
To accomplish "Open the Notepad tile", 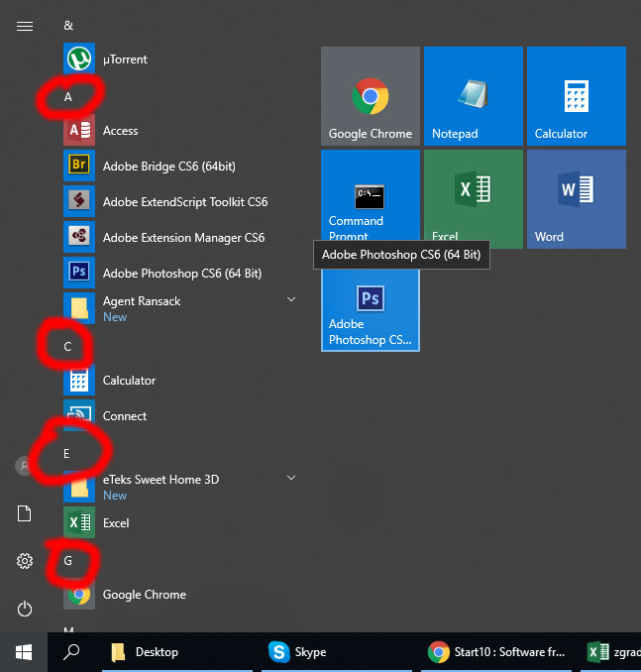I will (x=474, y=96).
